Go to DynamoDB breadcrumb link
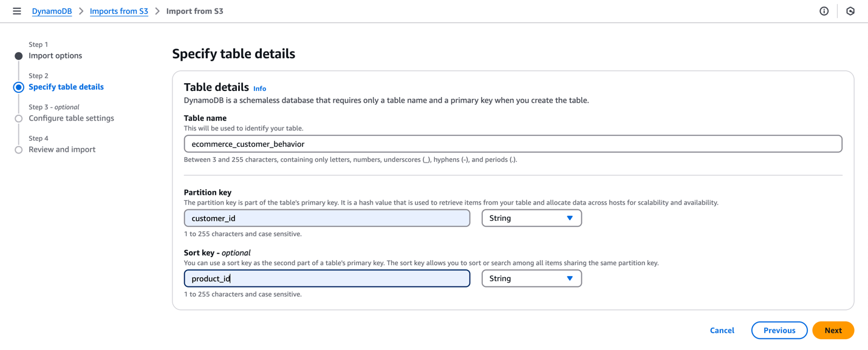The width and height of the screenshot is (868, 350). pyautogui.click(x=52, y=11)
